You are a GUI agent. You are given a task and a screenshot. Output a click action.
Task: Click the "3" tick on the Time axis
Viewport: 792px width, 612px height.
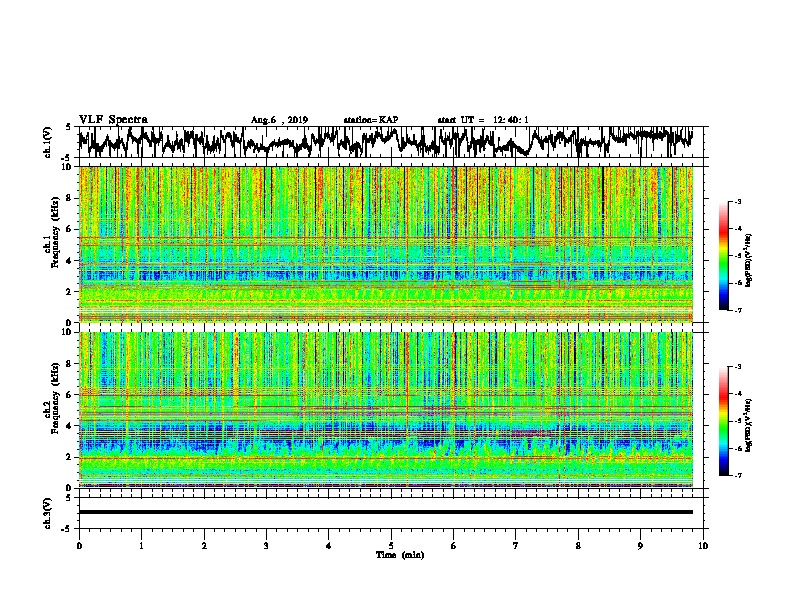tap(266, 546)
